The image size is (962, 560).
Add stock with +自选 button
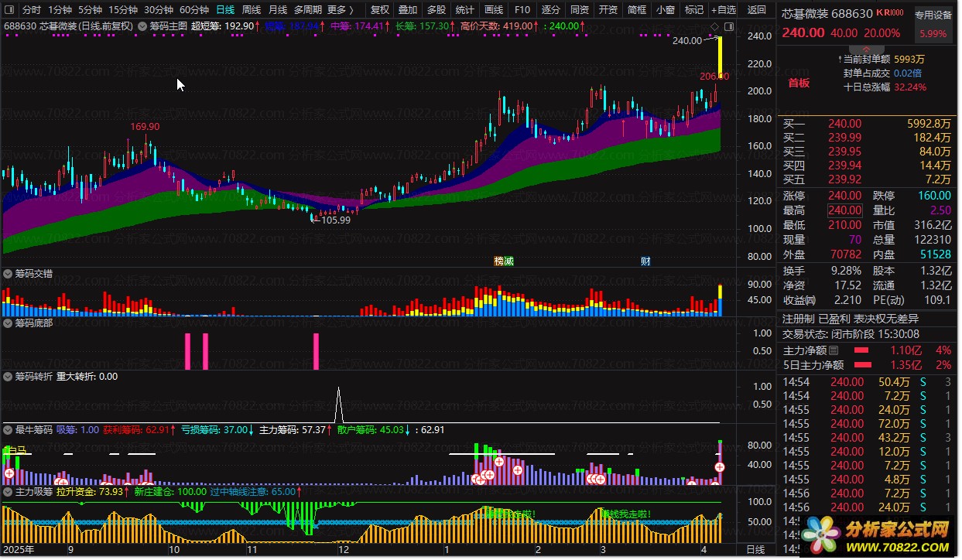tap(721, 10)
